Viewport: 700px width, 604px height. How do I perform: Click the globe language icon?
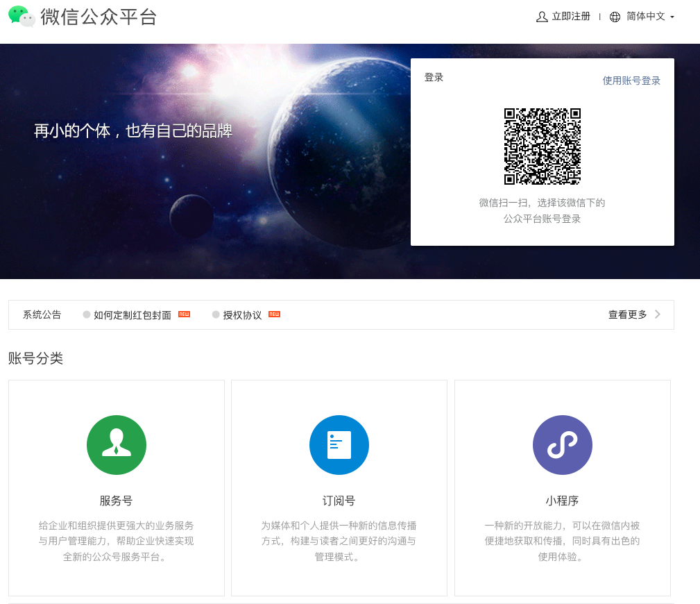click(615, 17)
